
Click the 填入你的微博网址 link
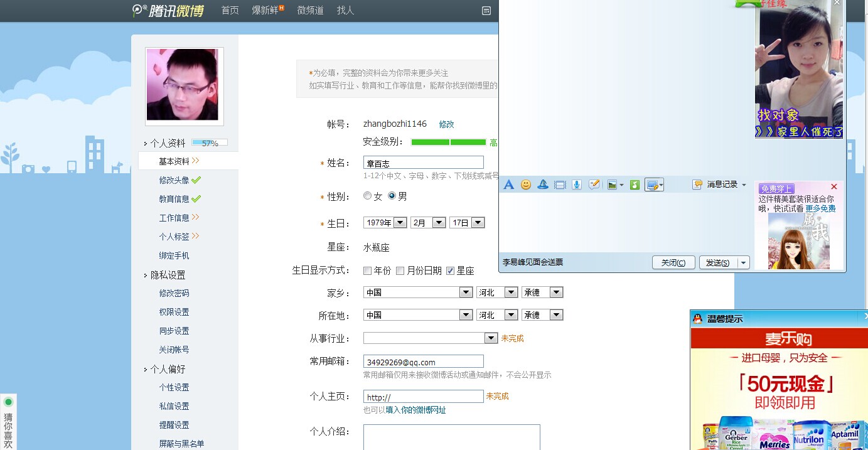(x=415, y=410)
